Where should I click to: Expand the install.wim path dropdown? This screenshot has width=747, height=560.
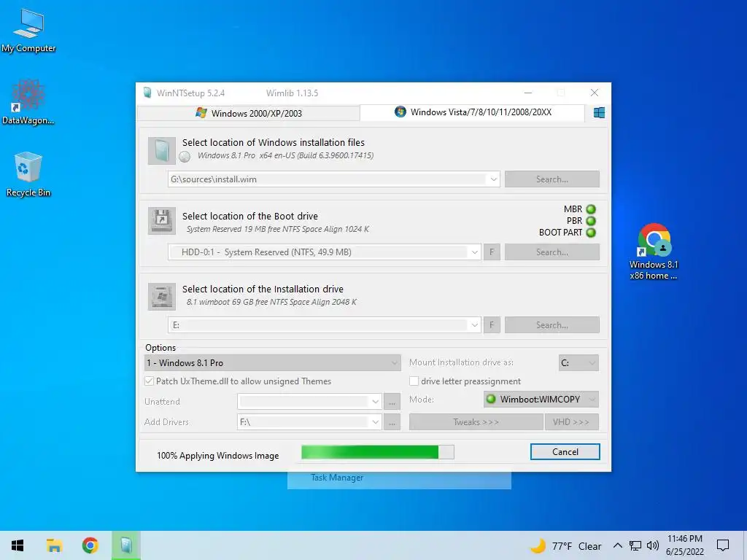(493, 179)
